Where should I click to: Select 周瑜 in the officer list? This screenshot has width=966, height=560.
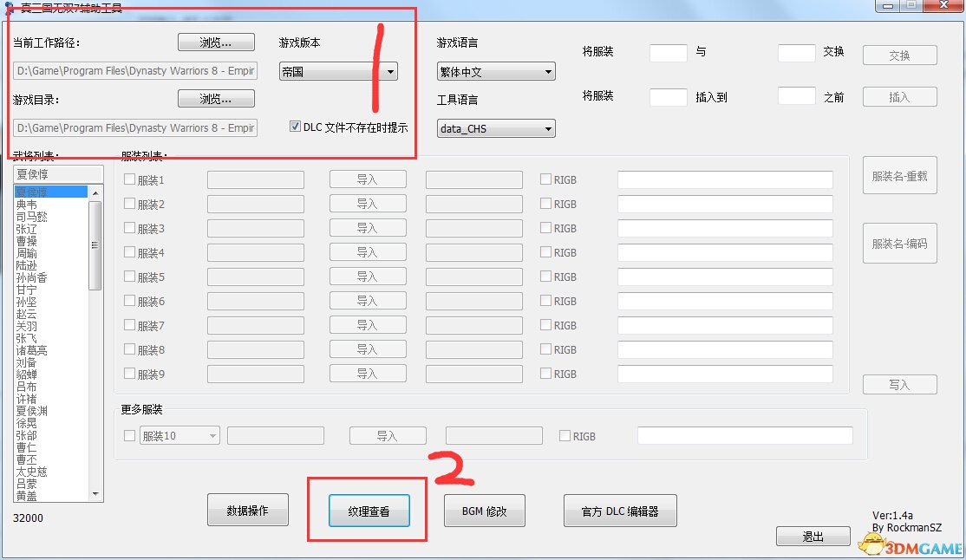[27, 253]
